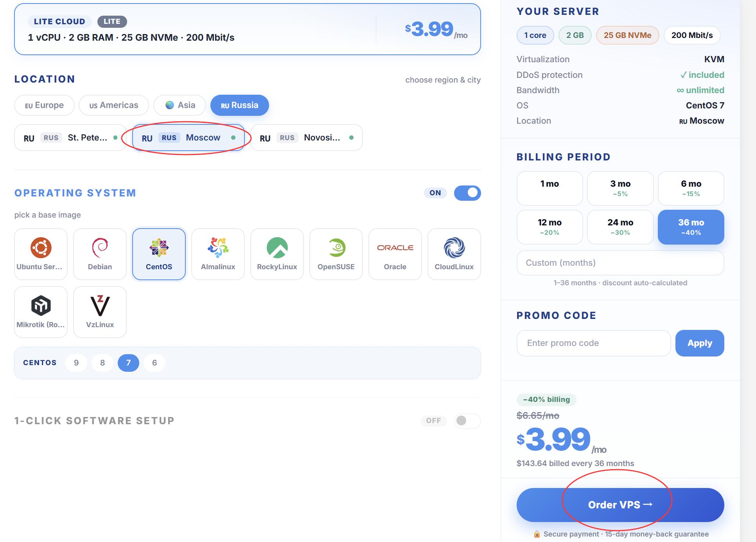Focus the Enter promo code field
Image resolution: width=756 pixels, height=542 pixels.
594,343
